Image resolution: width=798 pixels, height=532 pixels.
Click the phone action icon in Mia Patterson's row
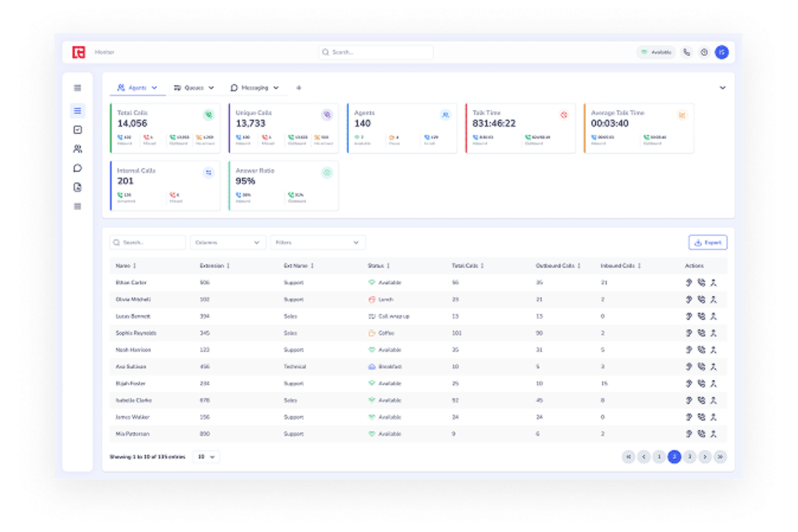[701, 434]
